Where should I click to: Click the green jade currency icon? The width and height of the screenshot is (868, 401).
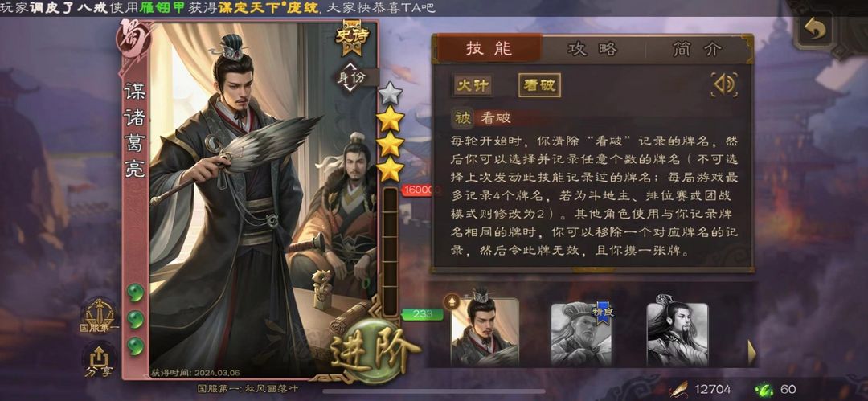point(764,389)
